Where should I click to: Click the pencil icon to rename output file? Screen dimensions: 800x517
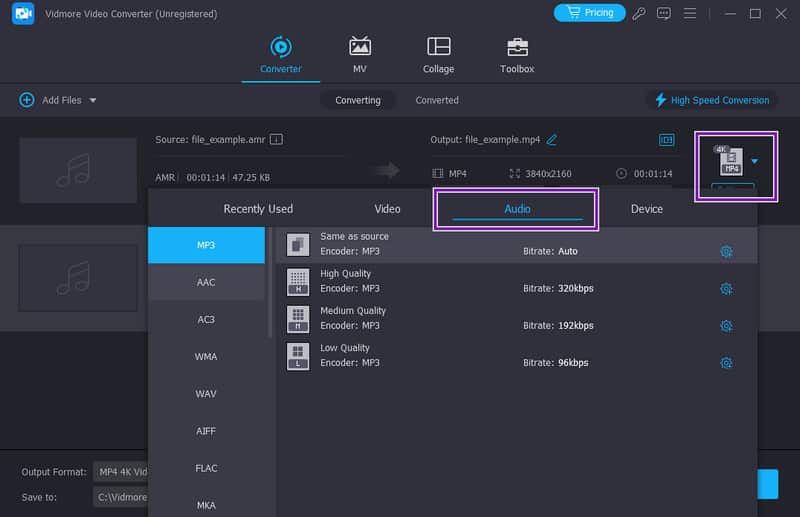point(552,140)
